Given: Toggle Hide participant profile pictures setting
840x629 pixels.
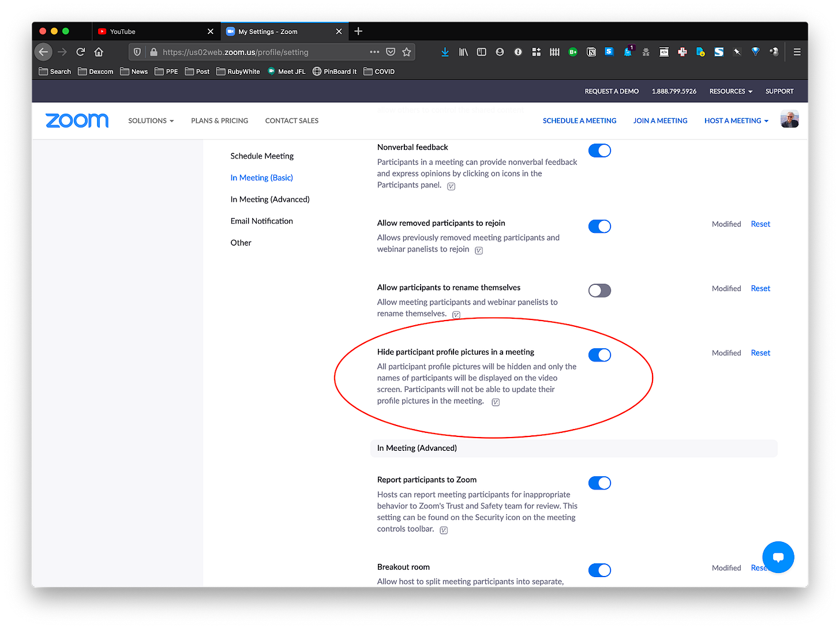Looking at the screenshot, I should pyautogui.click(x=599, y=355).
